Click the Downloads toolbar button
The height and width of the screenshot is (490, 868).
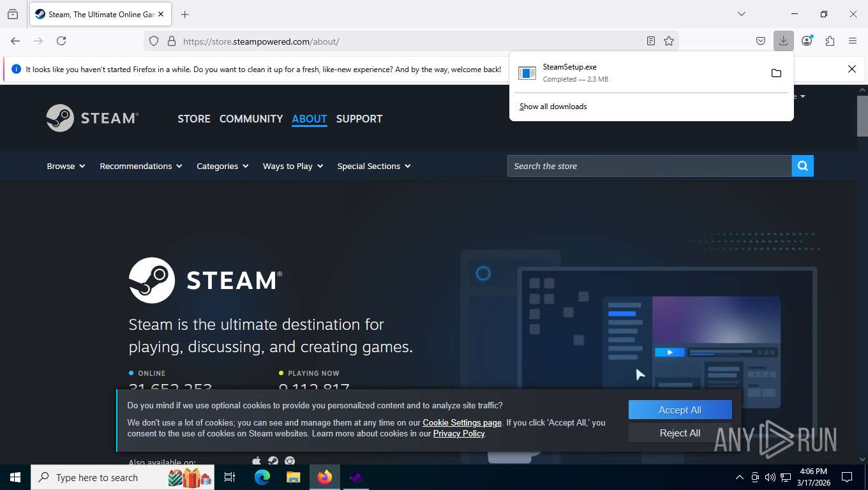(783, 41)
